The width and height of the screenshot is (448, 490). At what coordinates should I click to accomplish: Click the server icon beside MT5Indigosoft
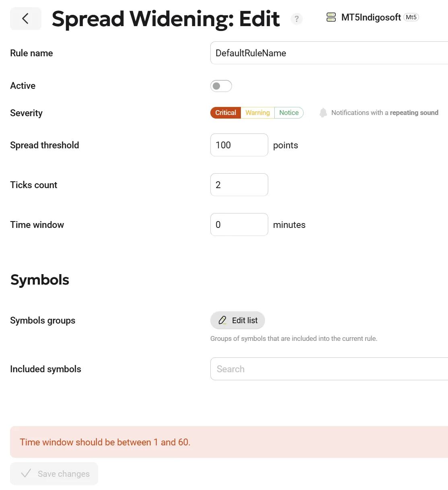tap(331, 17)
